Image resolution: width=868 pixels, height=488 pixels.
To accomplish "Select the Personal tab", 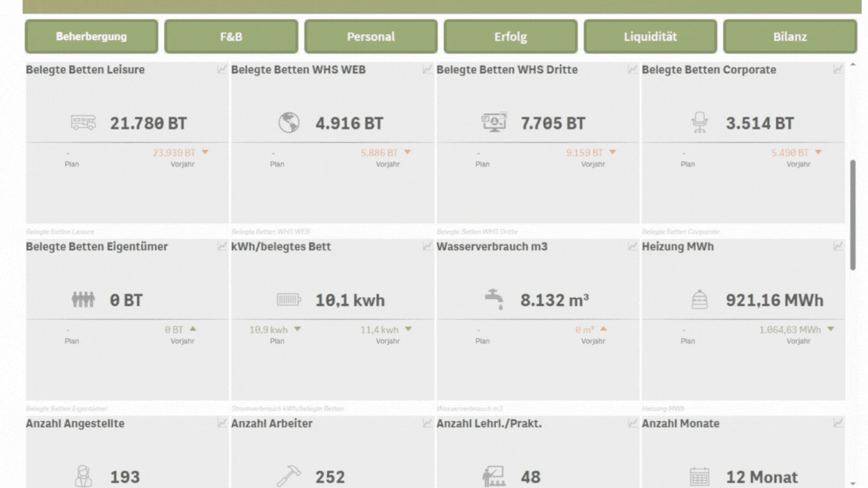I will coord(371,36).
